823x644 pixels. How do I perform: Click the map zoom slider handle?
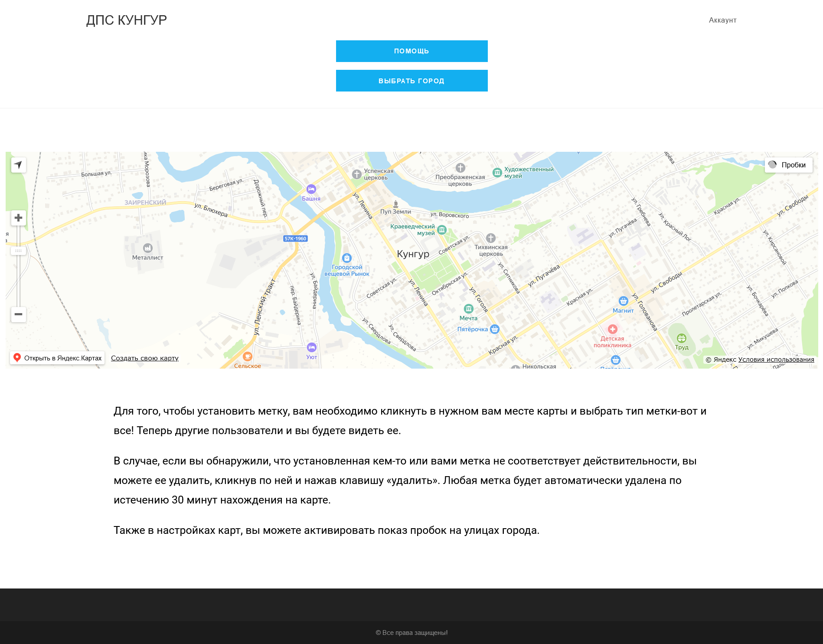[18, 251]
